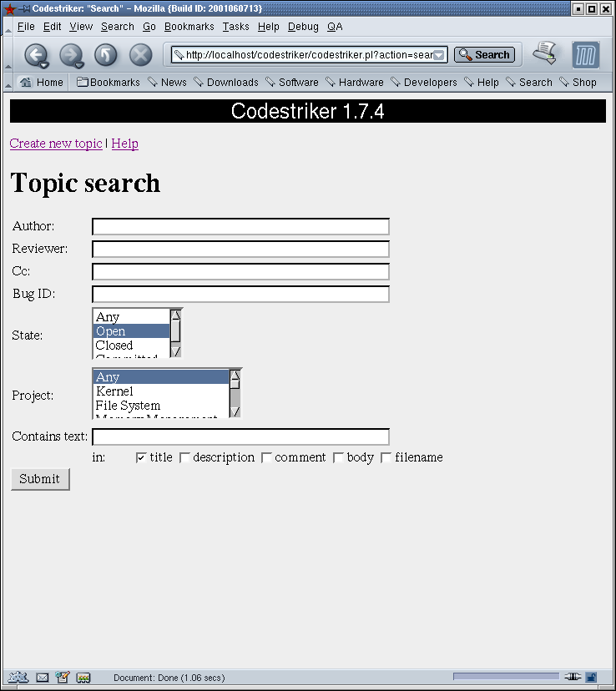Screen dimensions: 616x691
Task: Click into the Author text field
Action: pos(240,227)
